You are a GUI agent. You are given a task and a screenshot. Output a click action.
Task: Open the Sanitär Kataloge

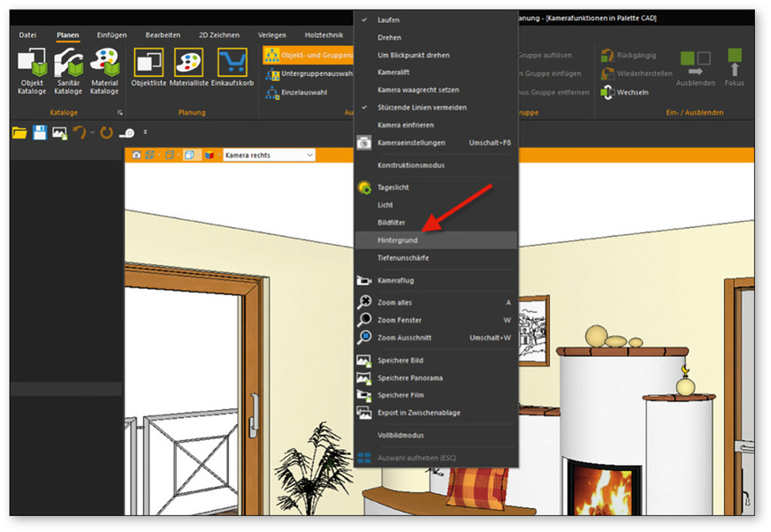point(68,72)
